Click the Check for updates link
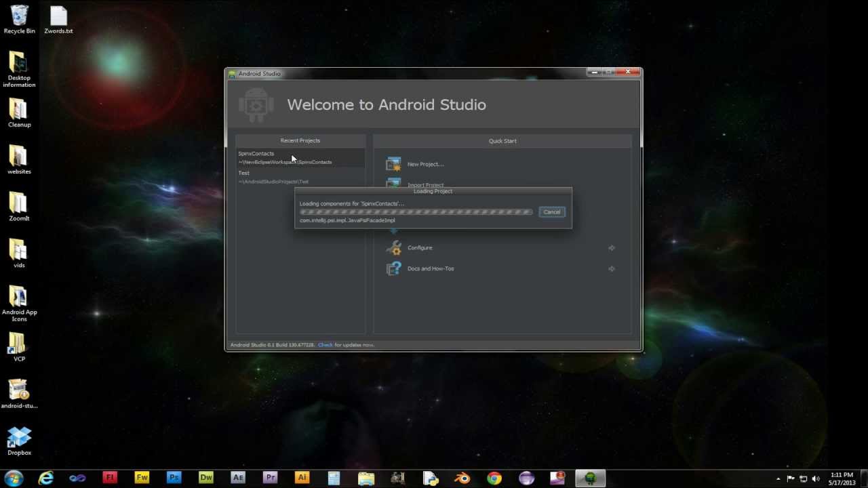The height and width of the screenshot is (488, 868). (x=325, y=345)
